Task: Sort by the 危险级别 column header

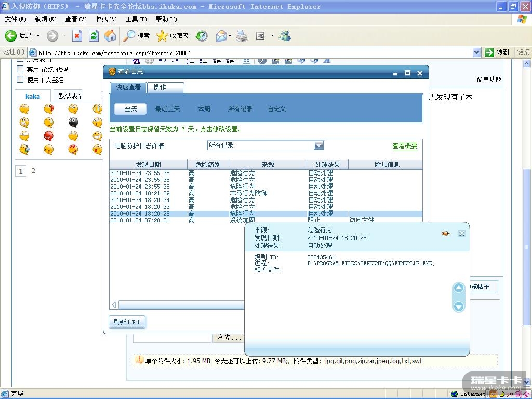Action: (208, 165)
